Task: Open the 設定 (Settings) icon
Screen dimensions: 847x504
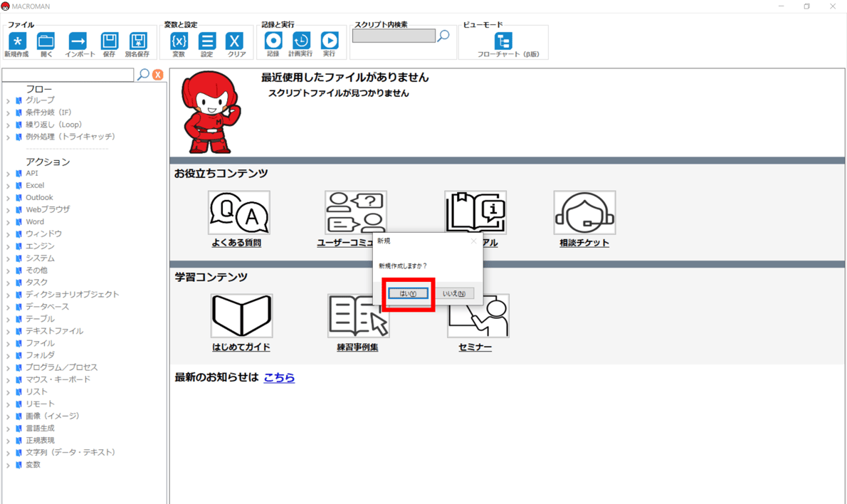Action: [207, 41]
